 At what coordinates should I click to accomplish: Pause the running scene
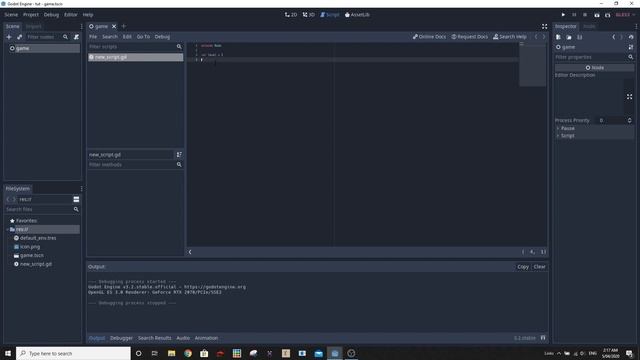point(574,15)
